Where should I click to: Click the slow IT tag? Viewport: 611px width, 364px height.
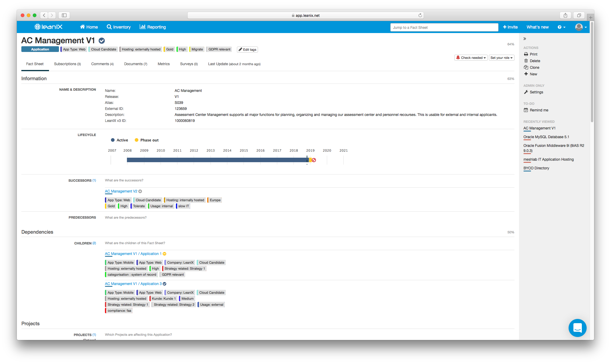(x=183, y=206)
